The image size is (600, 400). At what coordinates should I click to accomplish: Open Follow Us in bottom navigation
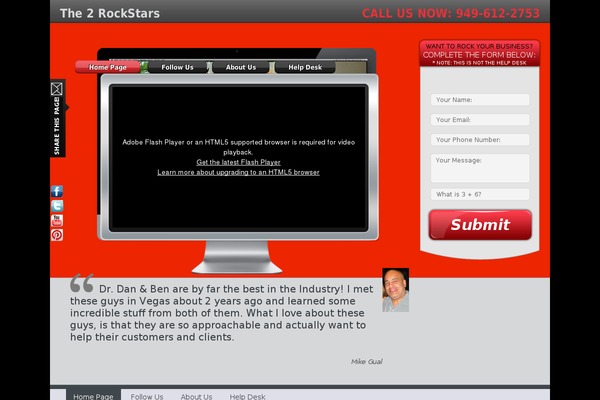147,396
